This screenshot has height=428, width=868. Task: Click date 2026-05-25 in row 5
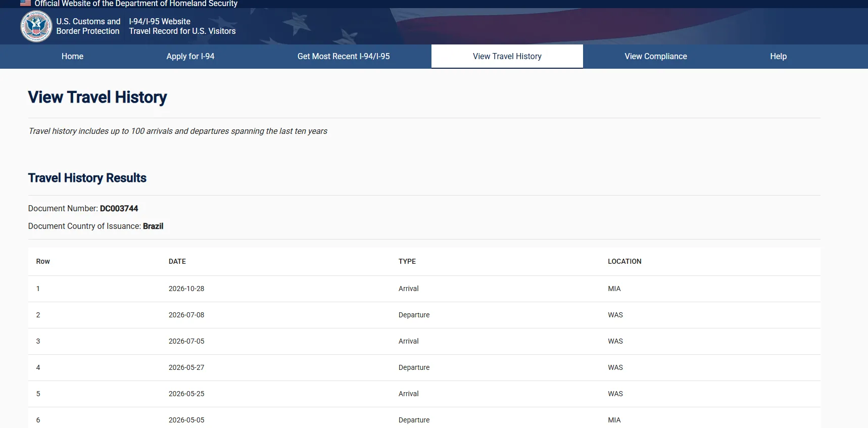186,394
